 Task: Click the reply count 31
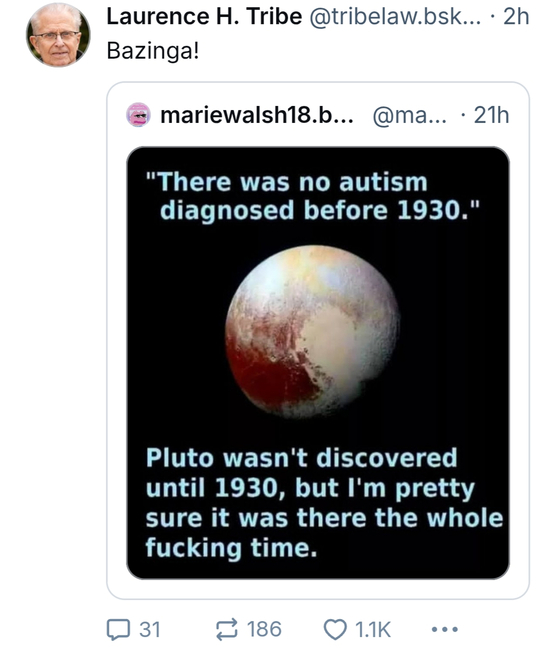(150, 629)
